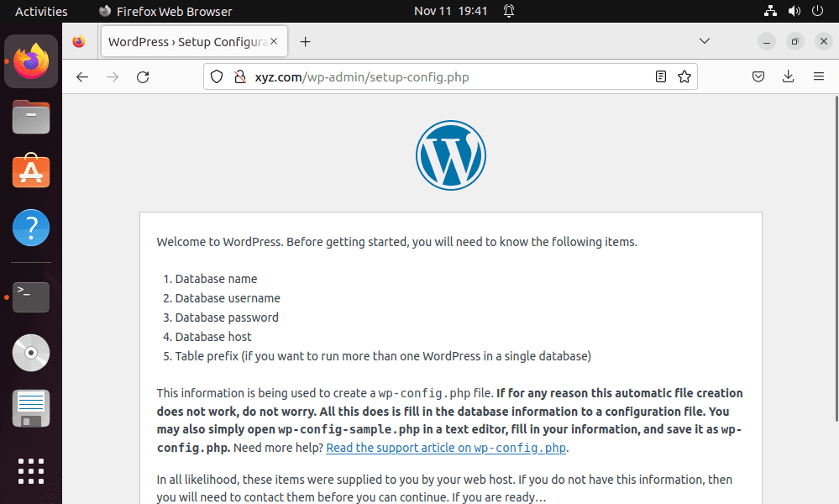Open the Firefox hamburger application menu
Image resolution: width=839 pixels, height=504 pixels.
(818, 77)
